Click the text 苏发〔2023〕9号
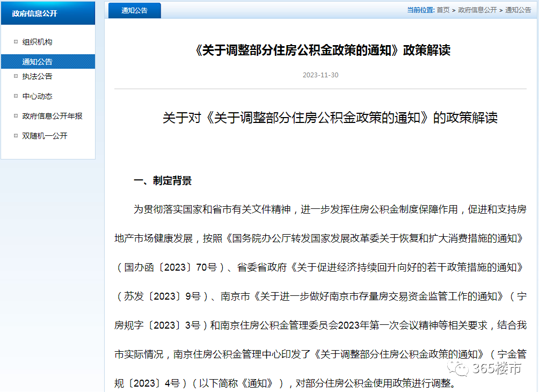This screenshot has width=539, height=392. [x=162, y=296]
